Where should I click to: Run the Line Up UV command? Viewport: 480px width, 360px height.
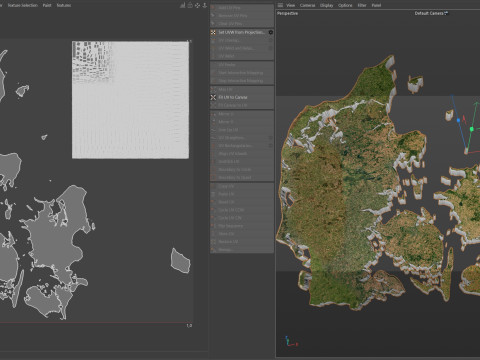tap(242, 130)
